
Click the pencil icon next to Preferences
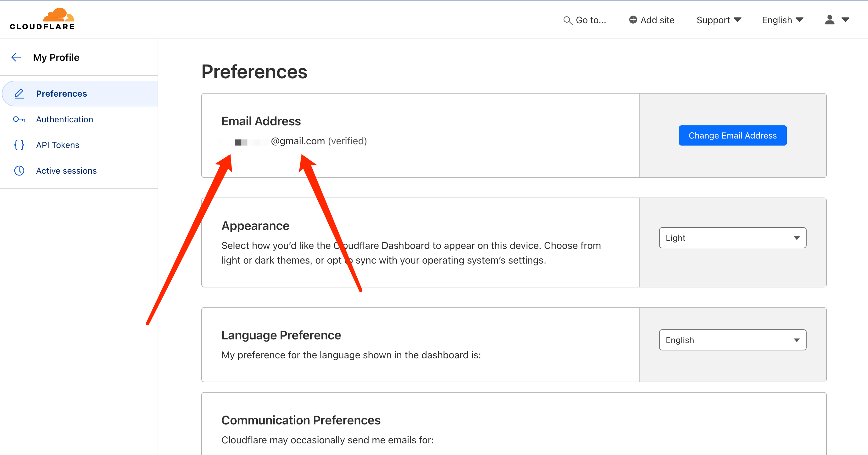click(x=19, y=94)
